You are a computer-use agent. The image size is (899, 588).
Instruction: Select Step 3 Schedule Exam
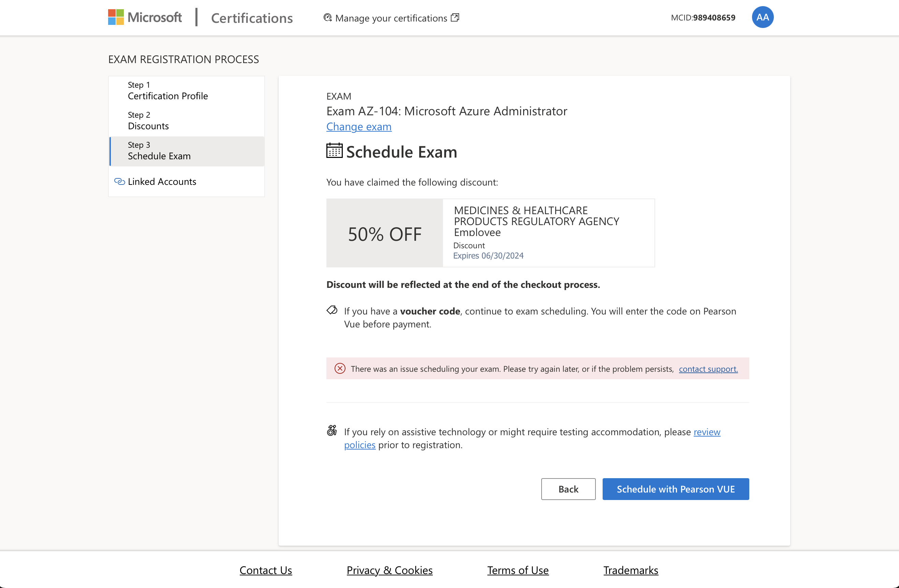point(159,151)
